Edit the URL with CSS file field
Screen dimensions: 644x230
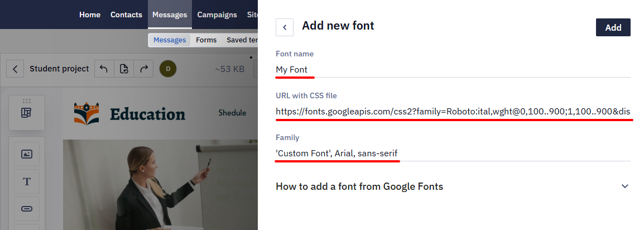pos(453,112)
